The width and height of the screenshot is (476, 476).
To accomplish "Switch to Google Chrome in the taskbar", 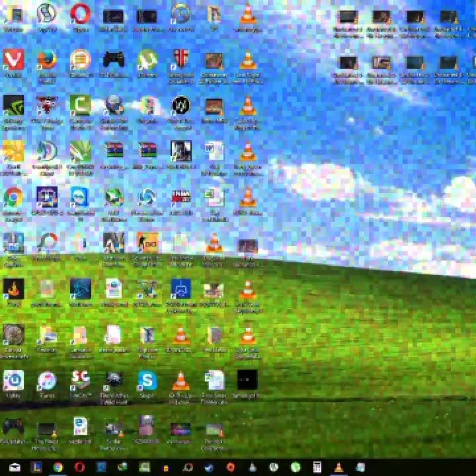I will [x=58, y=467].
